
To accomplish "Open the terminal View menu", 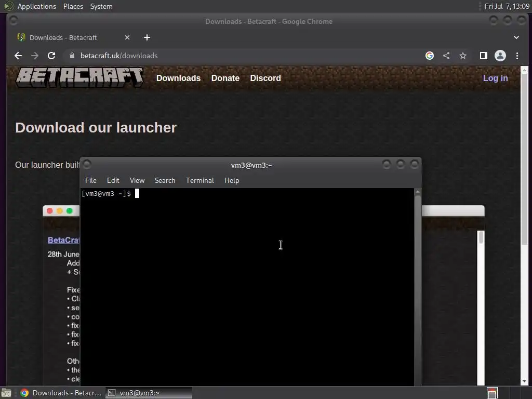I will [x=137, y=180].
